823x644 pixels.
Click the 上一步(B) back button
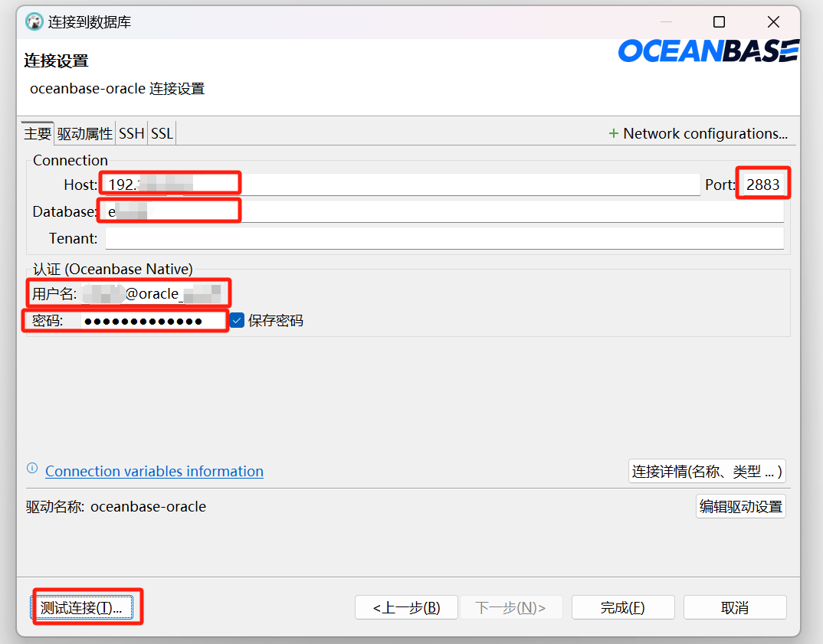[406, 608]
